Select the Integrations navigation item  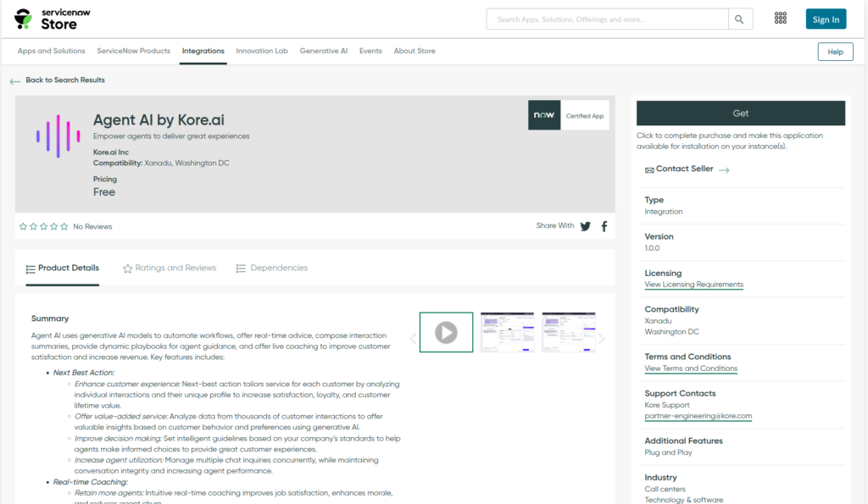point(203,51)
